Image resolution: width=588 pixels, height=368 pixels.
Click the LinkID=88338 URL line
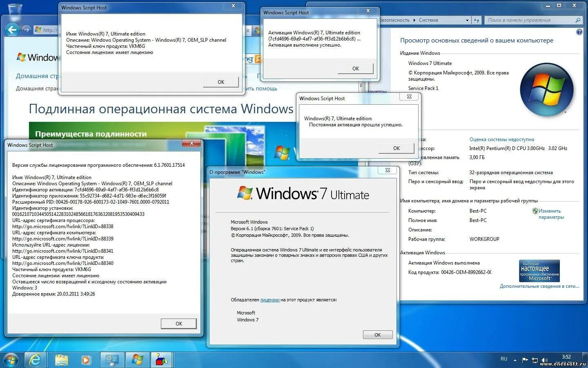(x=63, y=227)
